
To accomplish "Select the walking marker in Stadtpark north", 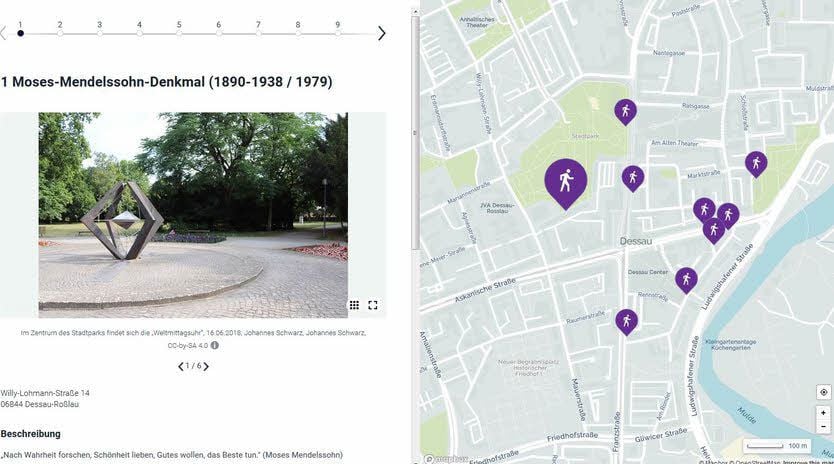I will (x=626, y=112).
